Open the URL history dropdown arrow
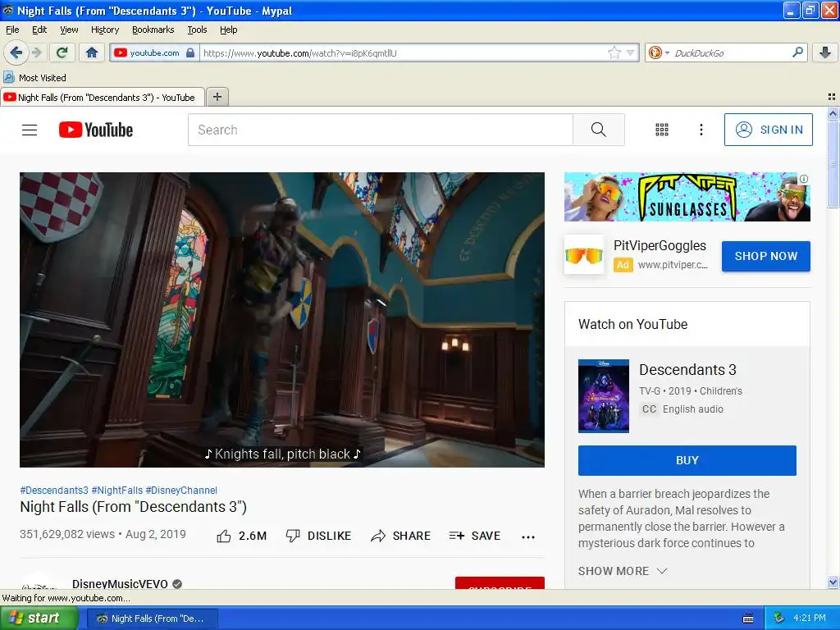This screenshot has width=840, height=630. click(631, 52)
